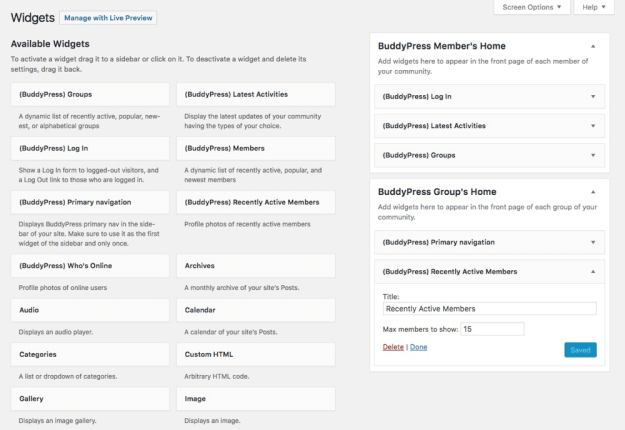Click 'A calendar of your site's Posts.' text
This screenshot has width=625, height=430.
click(231, 332)
